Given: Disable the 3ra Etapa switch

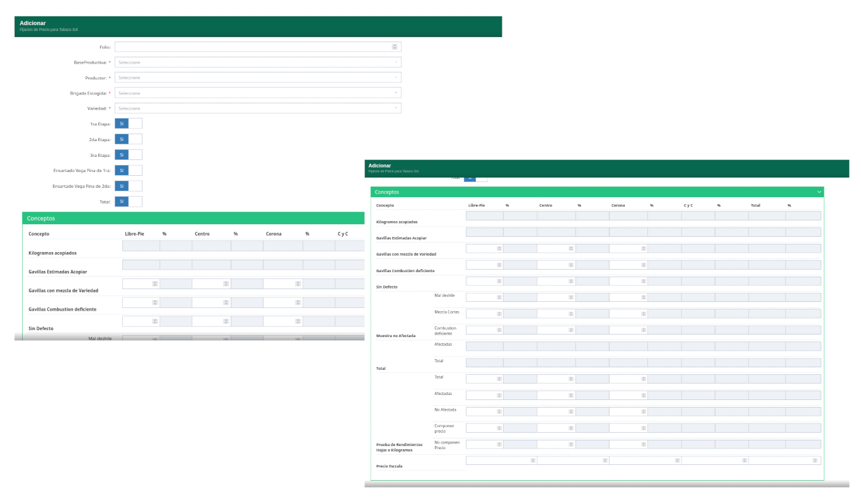Looking at the screenshot, I should pos(128,154).
